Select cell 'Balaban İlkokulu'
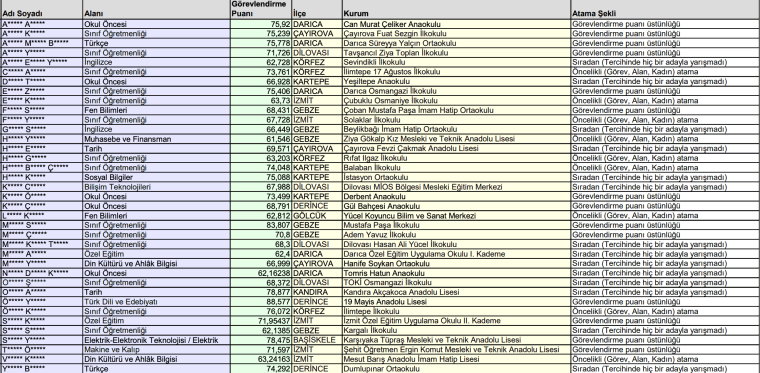760x373 pixels. [x=456, y=168]
